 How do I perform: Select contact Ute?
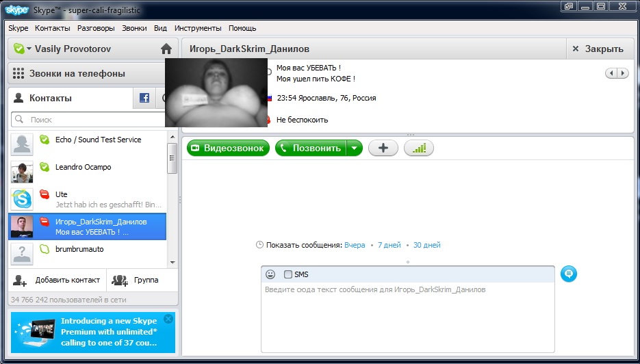(88, 199)
